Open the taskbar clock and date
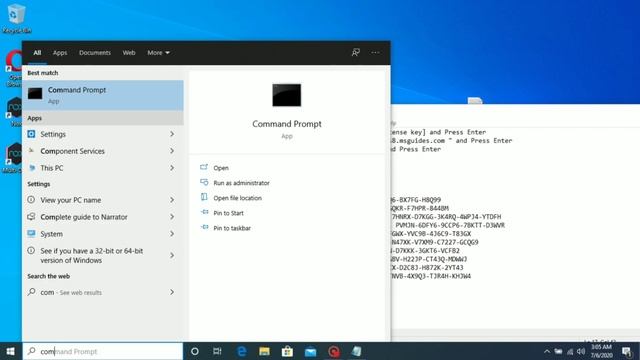640x360 pixels. [601, 351]
